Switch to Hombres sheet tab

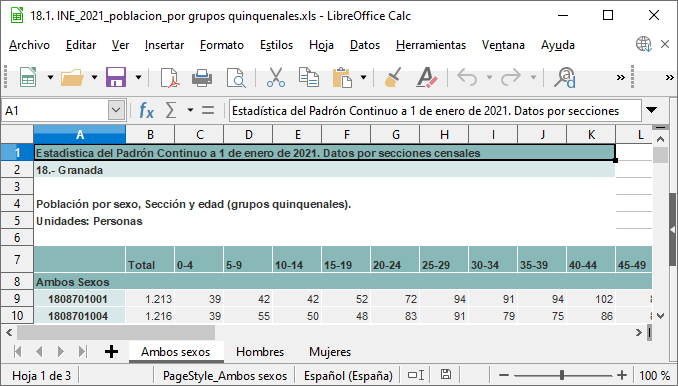260,352
